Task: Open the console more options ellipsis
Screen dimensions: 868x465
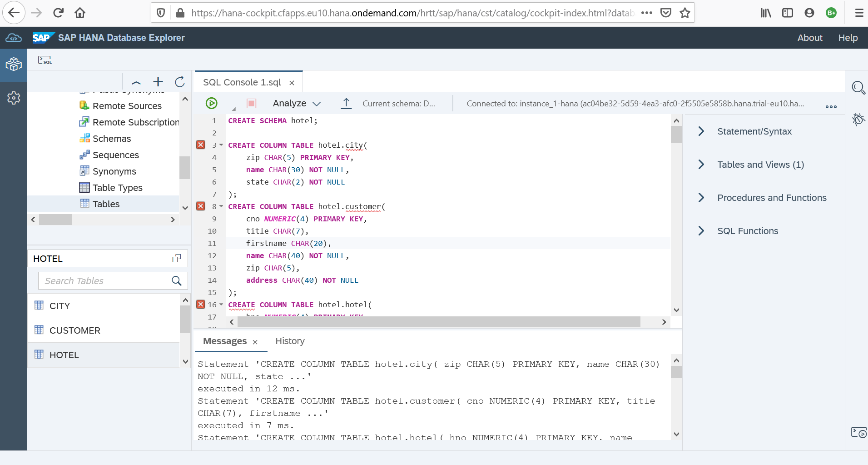Action: pos(831,107)
